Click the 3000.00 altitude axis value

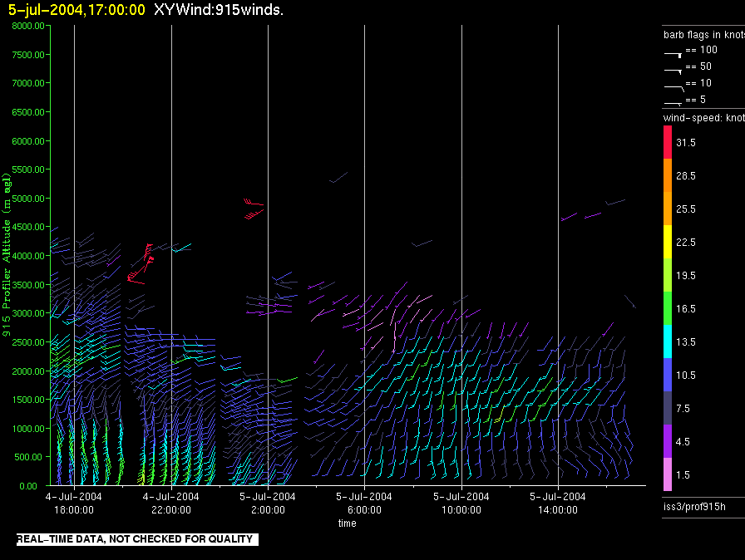[x=28, y=313]
